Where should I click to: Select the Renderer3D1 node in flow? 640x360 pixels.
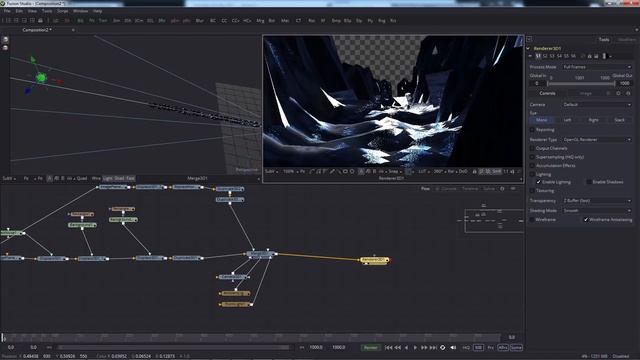375,260
